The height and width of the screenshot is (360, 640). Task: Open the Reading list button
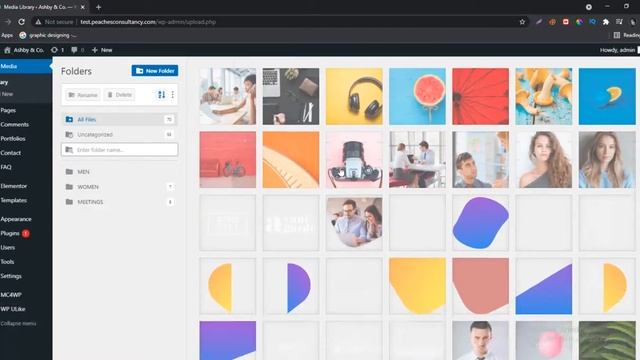[627, 36]
